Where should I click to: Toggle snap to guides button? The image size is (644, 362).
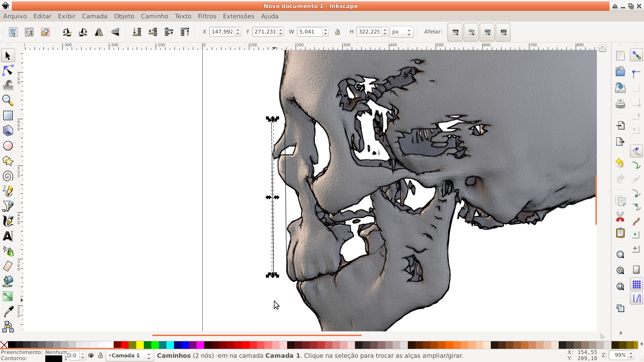637,298
